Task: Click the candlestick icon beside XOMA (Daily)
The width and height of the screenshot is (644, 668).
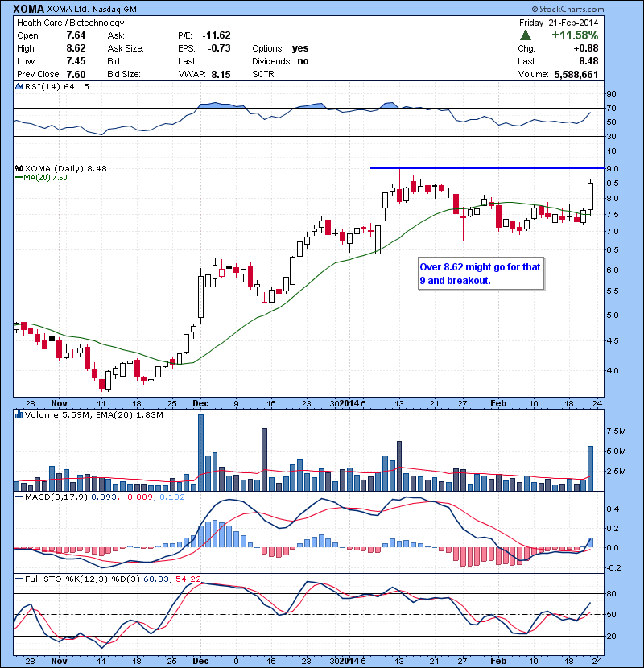Action: tap(19, 168)
